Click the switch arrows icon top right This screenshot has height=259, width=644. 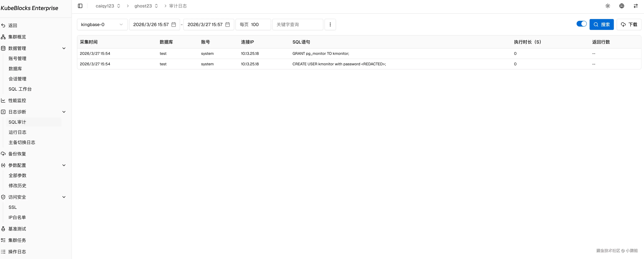click(x=636, y=6)
